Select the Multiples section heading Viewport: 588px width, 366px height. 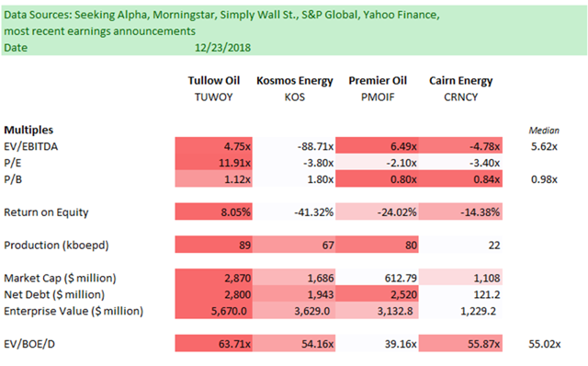pos(28,130)
